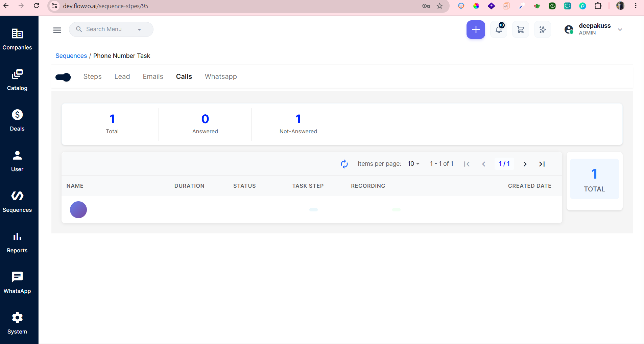644x344 pixels.
Task: Click the Sequences breadcrumb link
Action: [x=71, y=56]
